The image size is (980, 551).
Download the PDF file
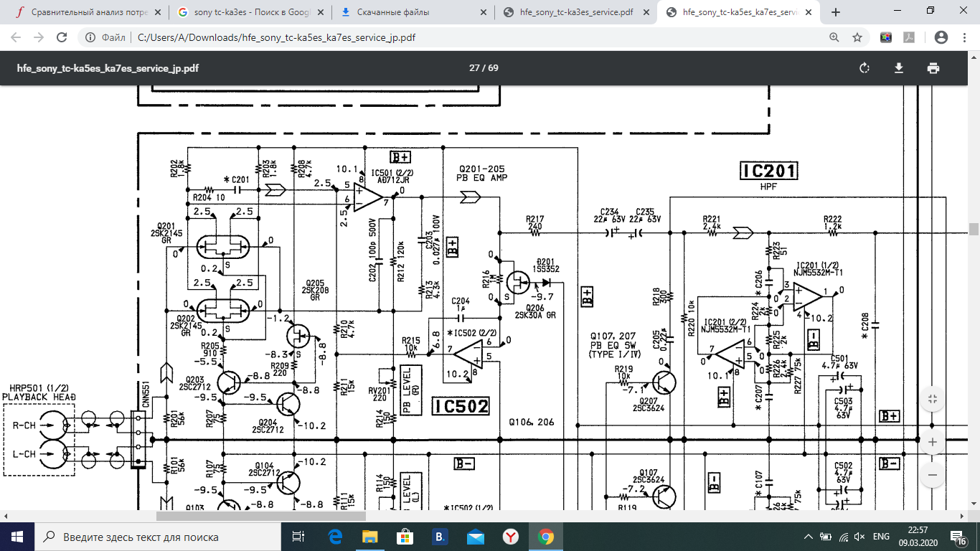click(x=898, y=68)
